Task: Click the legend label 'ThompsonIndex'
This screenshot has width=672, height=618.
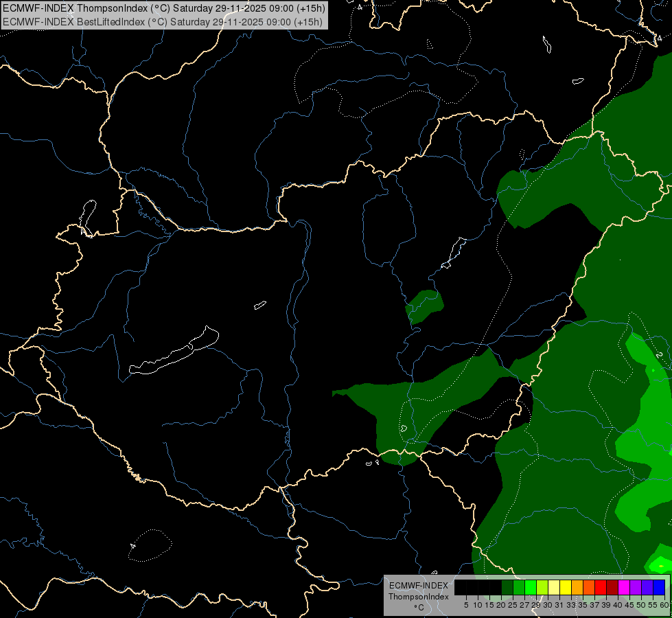Action: click(418, 597)
